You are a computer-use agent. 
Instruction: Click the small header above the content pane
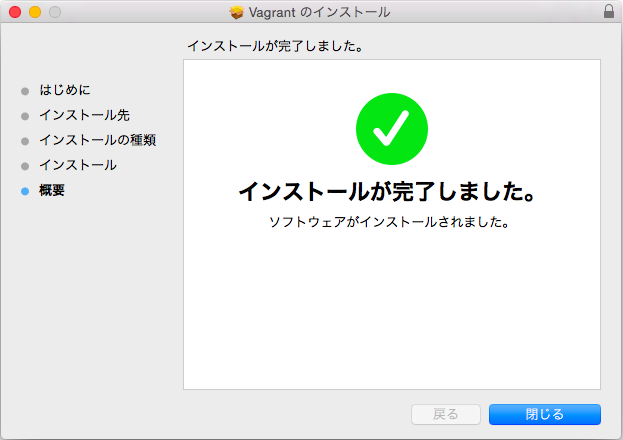pos(275,46)
